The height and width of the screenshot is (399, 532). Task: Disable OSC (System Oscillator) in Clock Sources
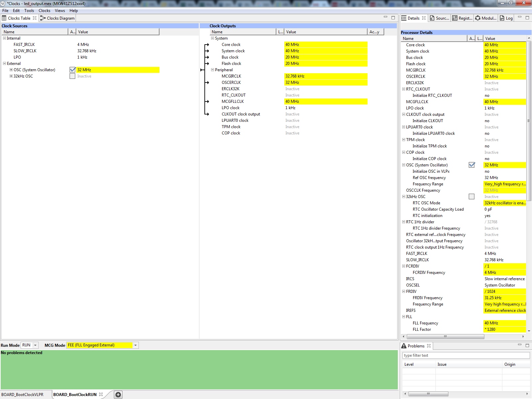[73, 70]
